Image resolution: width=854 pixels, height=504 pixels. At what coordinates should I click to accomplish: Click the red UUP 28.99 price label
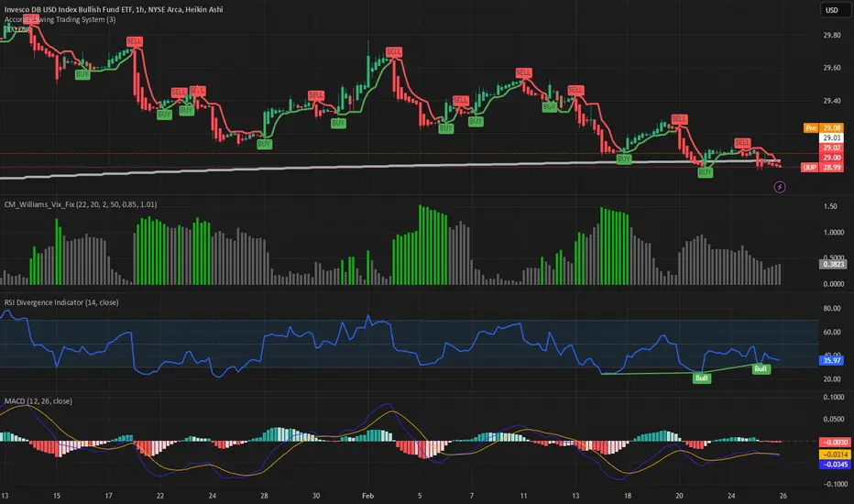click(x=823, y=168)
